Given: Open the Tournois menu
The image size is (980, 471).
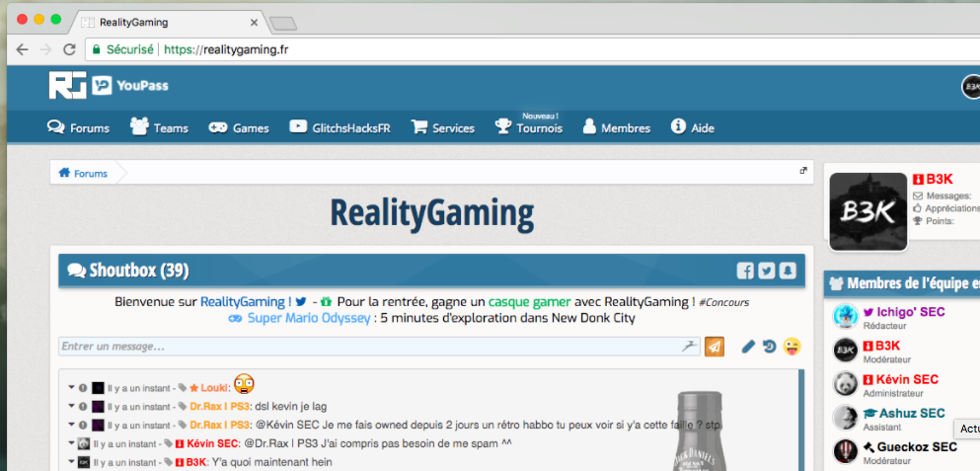Looking at the screenshot, I should pyautogui.click(x=529, y=127).
